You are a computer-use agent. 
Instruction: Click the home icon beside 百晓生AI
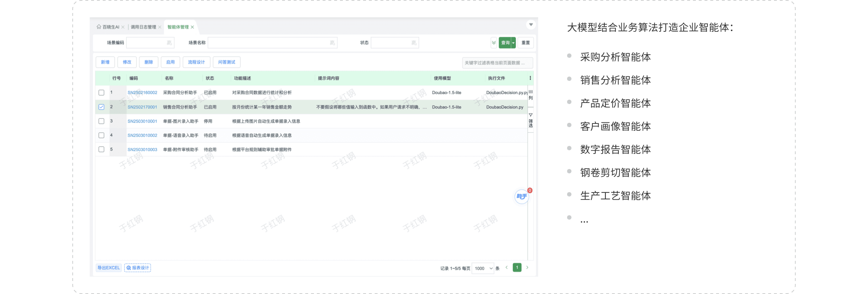click(x=99, y=27)
